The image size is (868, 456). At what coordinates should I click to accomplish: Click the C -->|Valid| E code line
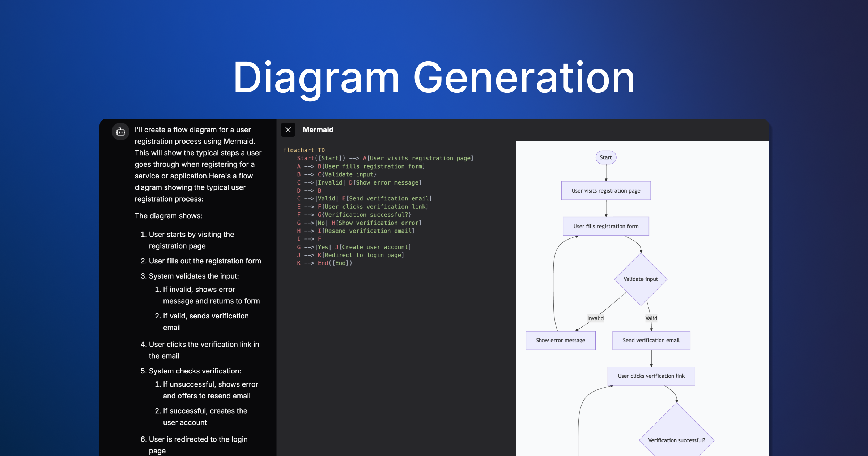coord(364,199)
